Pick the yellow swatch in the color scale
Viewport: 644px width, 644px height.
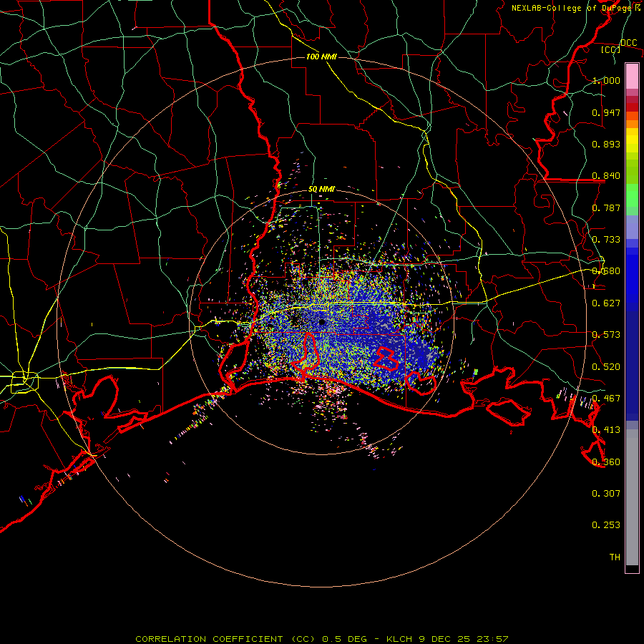coord(632,140)
